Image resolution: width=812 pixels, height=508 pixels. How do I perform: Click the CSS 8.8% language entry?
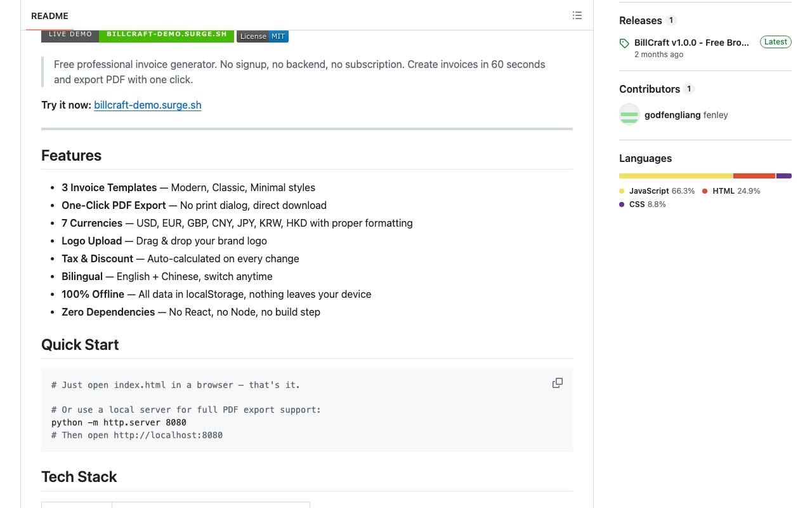pyautogui.click(x=643, y=204)
